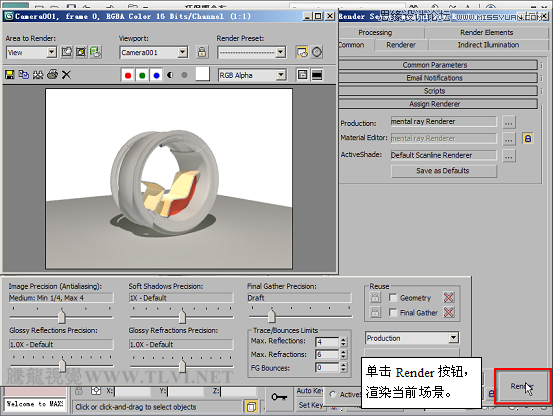
Task: Clear the Final Gather cache with red X
Action: tap(449, 312)
